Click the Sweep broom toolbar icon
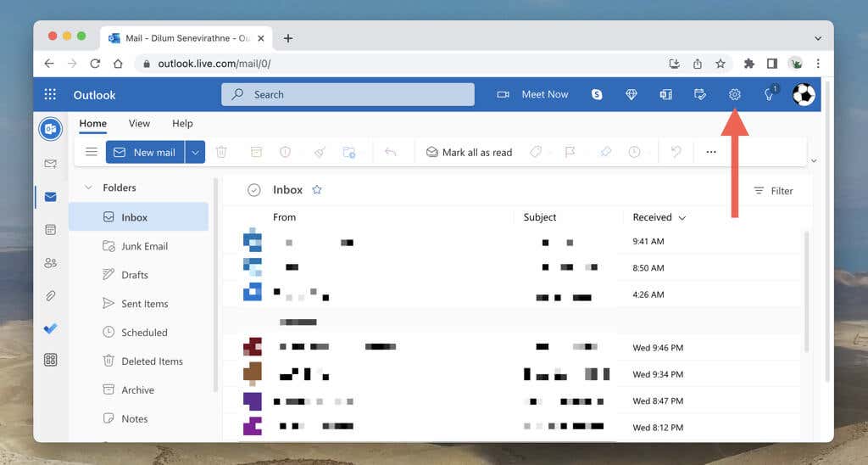The height and width of the screenshot is (465, 868). point(320,152)
